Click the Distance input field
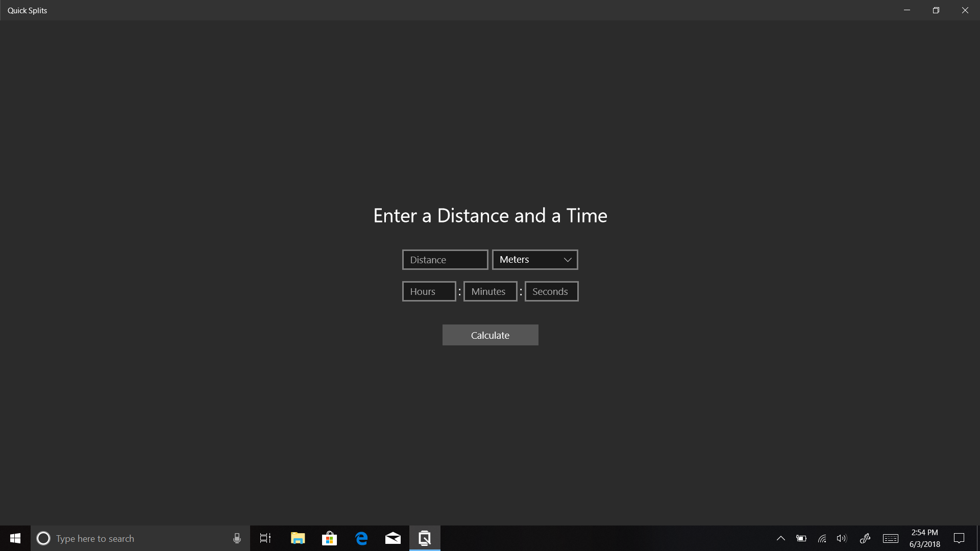 coord(445,260)
